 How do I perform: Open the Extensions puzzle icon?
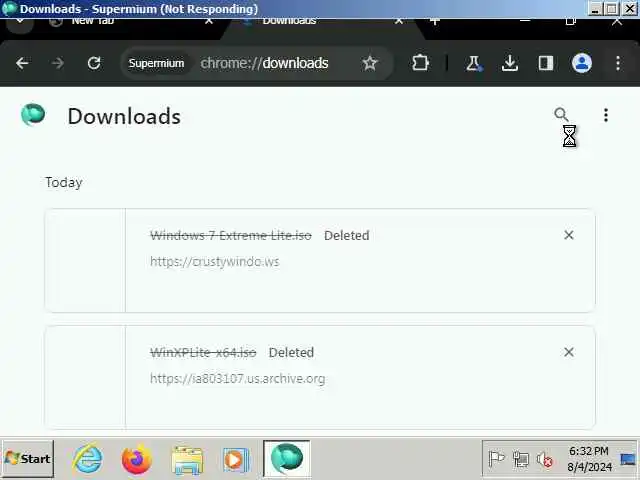(x=420, y=63)
